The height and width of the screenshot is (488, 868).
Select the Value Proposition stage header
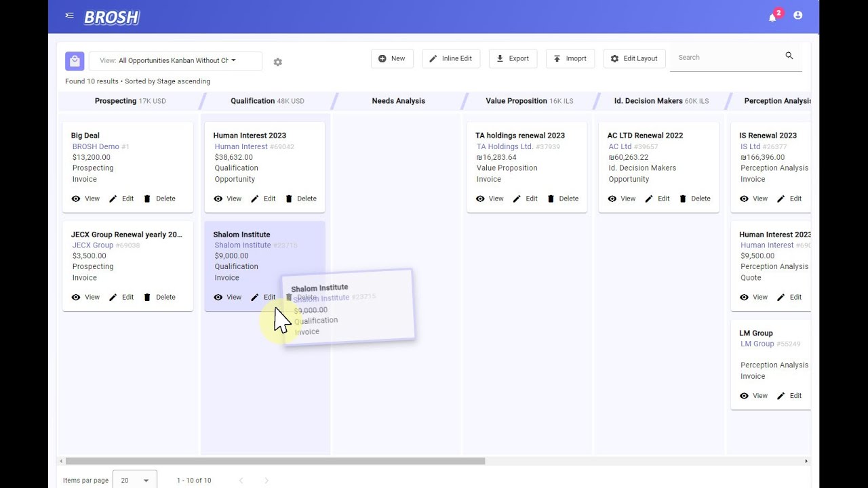tap(529, 101)
